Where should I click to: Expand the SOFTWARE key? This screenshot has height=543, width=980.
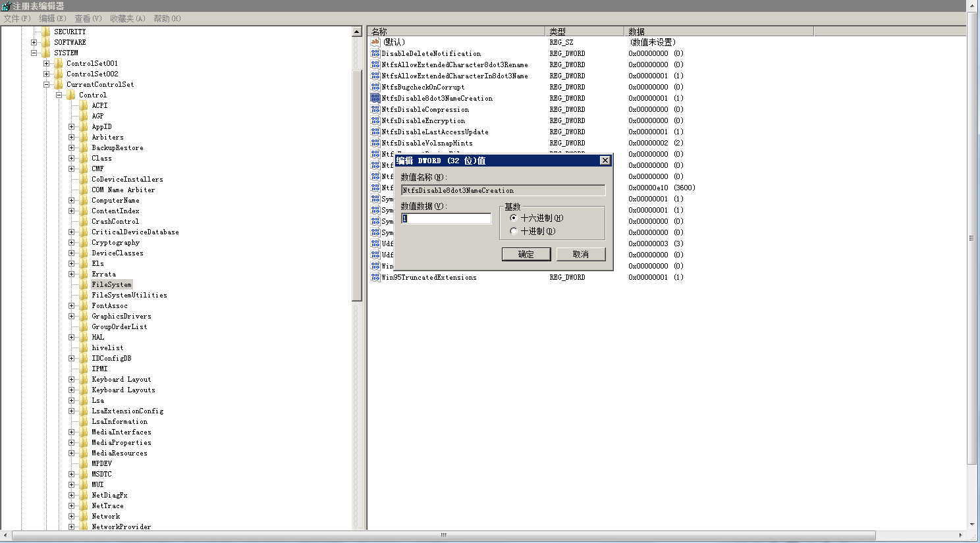click(x=34, y=42)
